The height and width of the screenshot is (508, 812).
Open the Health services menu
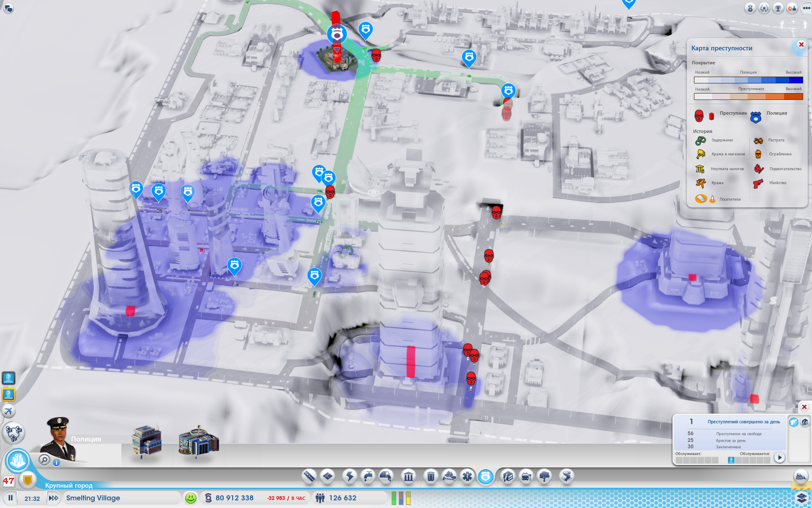click(467, 477)
